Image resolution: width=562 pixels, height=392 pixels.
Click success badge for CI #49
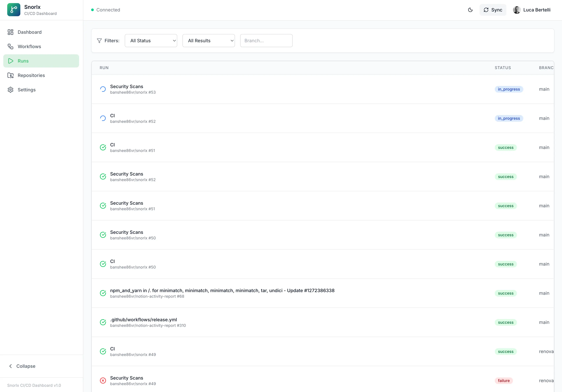pos(506,351)
